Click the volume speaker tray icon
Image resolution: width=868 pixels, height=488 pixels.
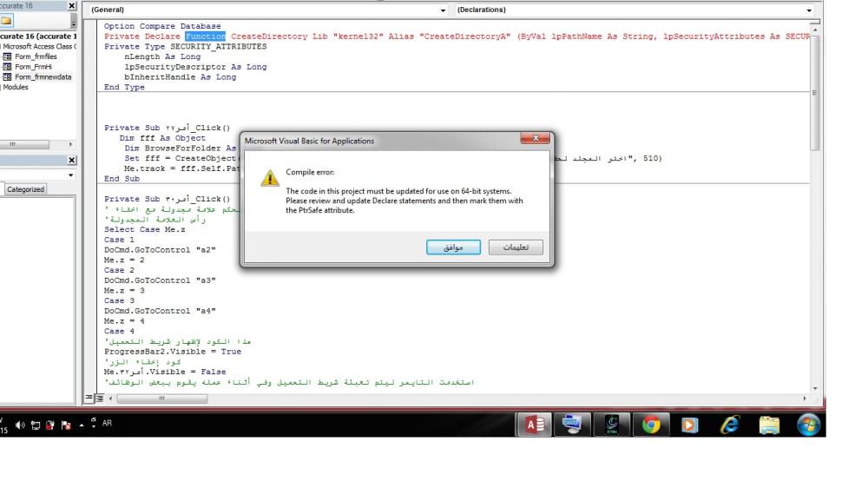(21, 425)
